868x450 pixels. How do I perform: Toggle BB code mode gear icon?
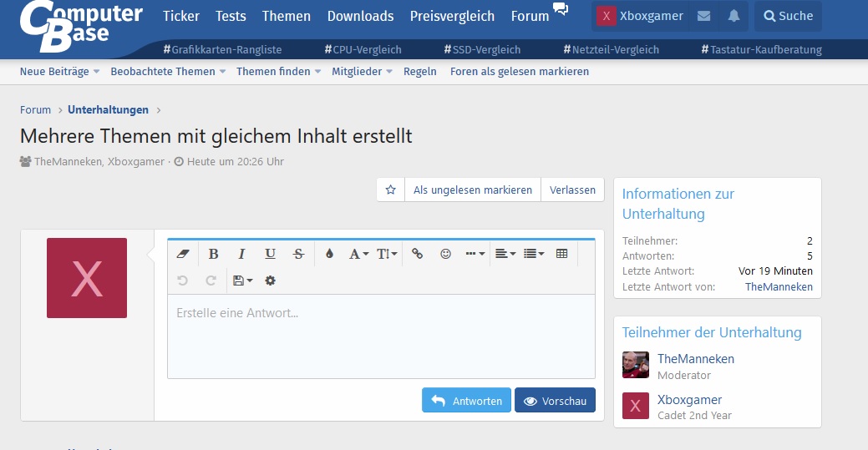[x=270, y=281]
